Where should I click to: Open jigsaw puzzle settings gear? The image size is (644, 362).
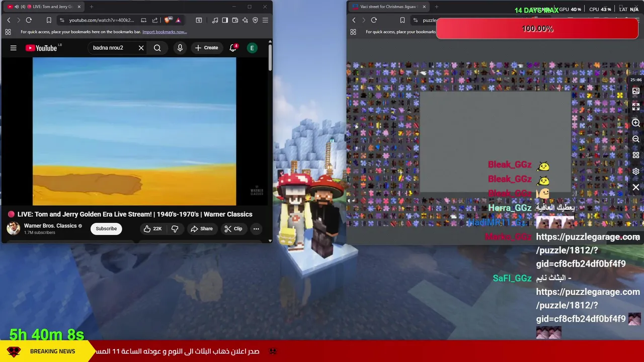click(x=636, y=171)
